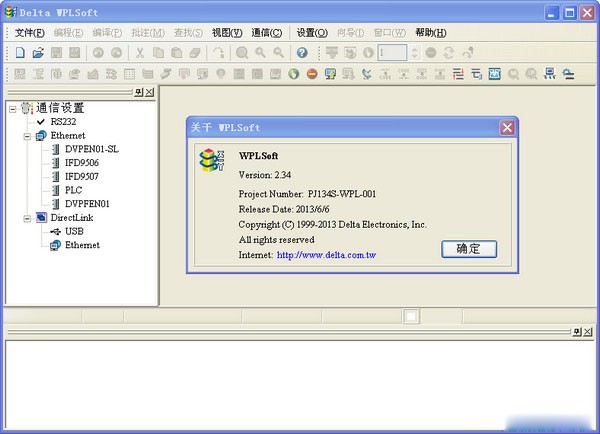Click the red and black lines icon

click(458, 73)
